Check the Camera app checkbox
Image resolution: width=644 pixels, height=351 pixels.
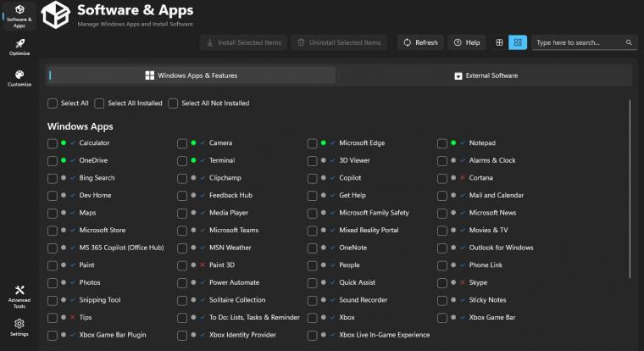[x=182, y=143]
